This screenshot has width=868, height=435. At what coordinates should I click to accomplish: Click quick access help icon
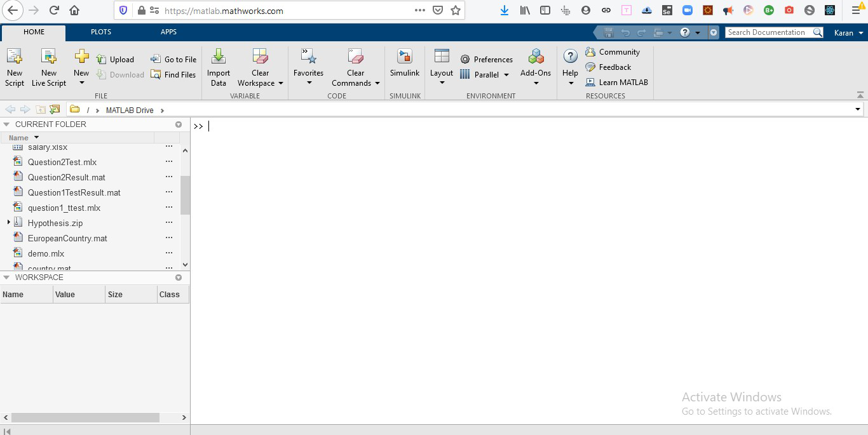685,32
